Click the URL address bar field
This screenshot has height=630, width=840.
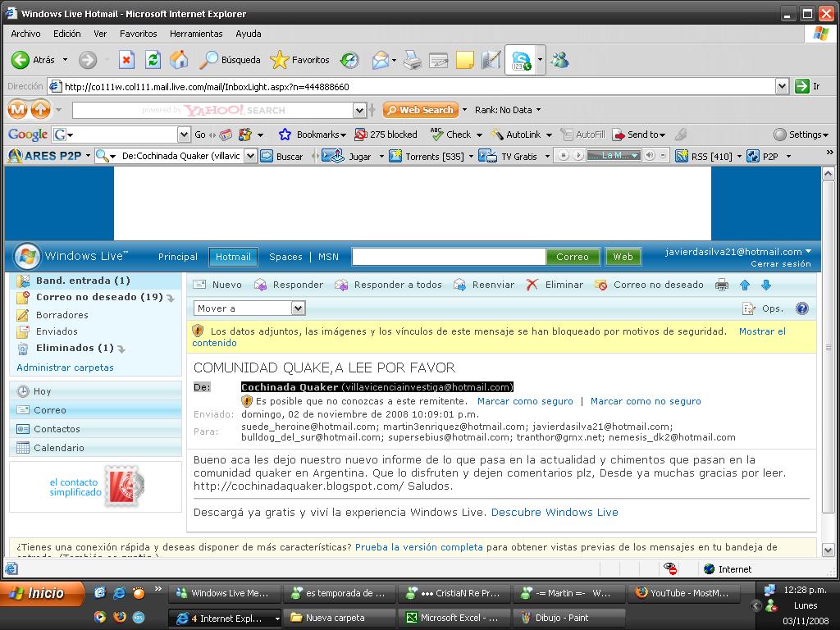click(x=412, y=86)
